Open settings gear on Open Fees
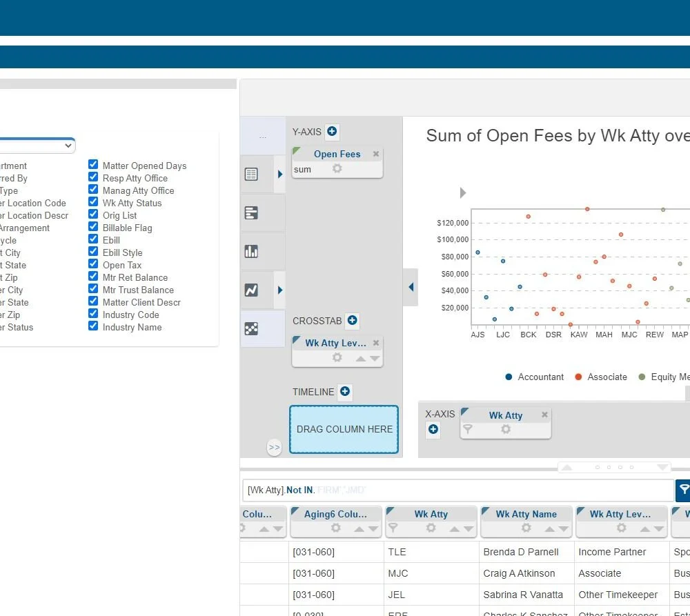The height and width of the screenshot is (616, 690). coord(337,168)
